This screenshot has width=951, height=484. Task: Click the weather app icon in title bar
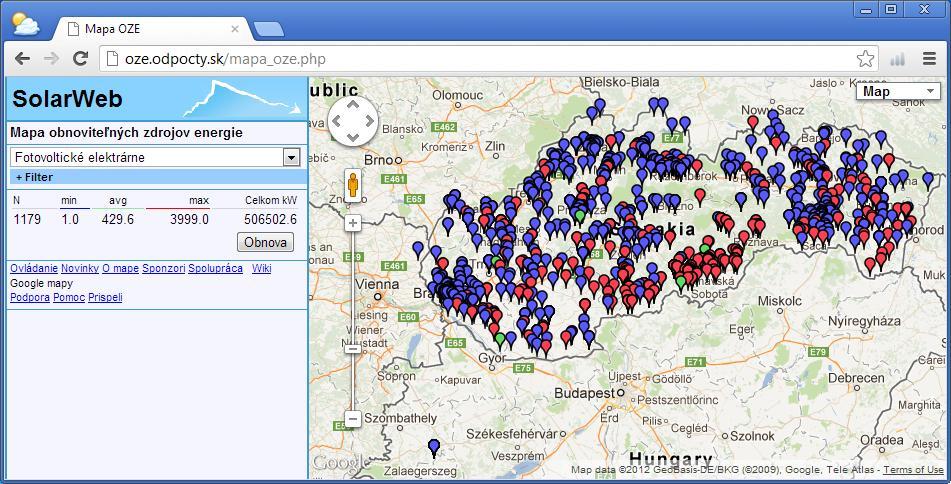tap(25, 24)
